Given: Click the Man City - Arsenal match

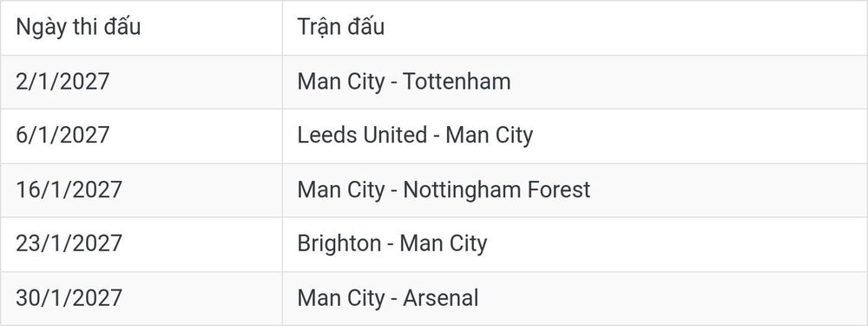Looking at the screenshot, I should click(387, 297).
